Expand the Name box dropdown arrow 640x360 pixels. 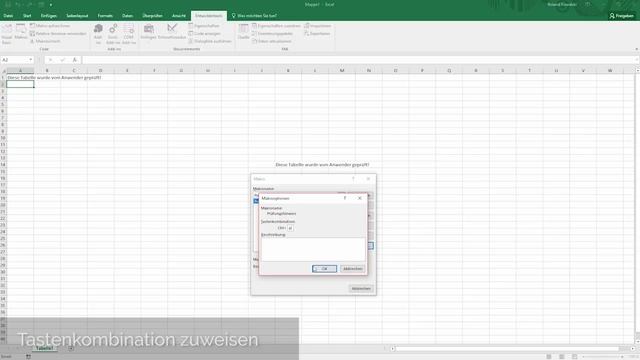[31, 60]
